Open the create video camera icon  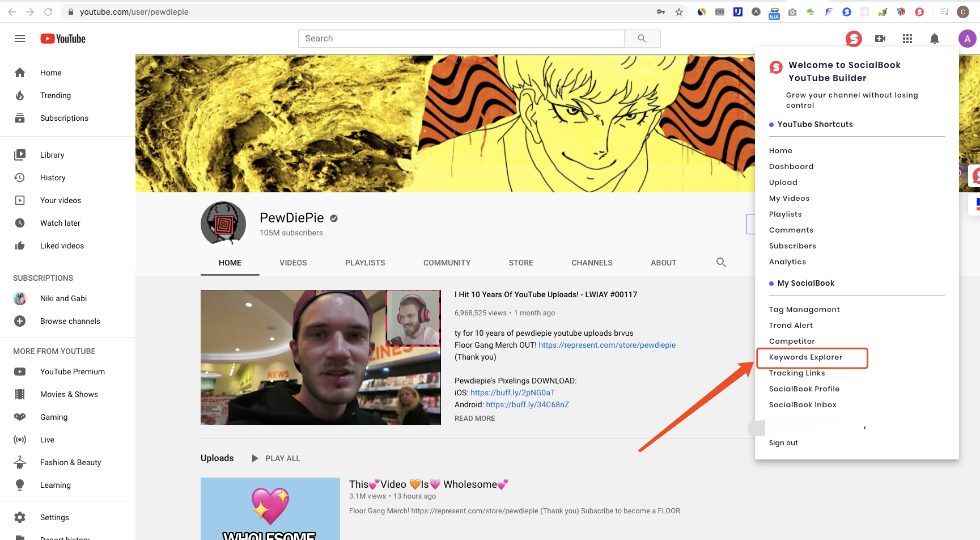(880, 39)
